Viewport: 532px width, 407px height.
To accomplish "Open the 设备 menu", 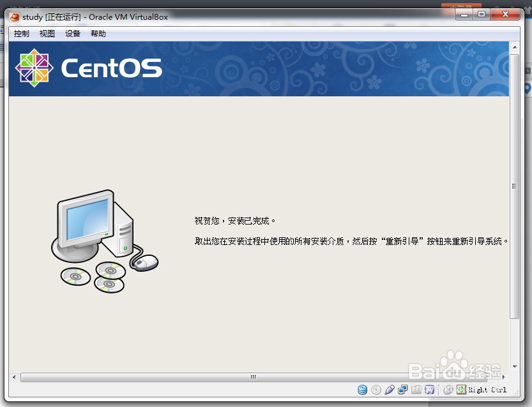I will pyautogui.click(x=73, y=34).
